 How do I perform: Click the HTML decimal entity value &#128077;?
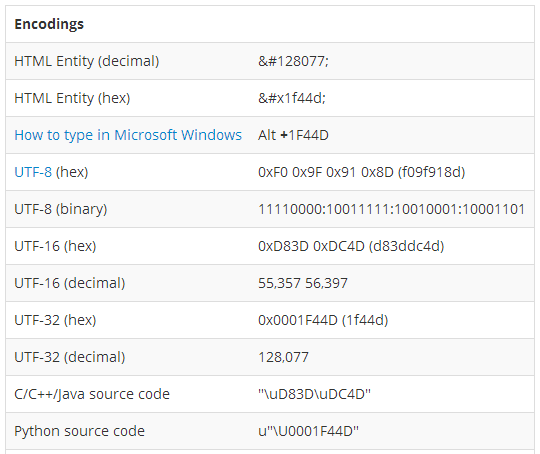pyautogui.click(x=293, y=61)
